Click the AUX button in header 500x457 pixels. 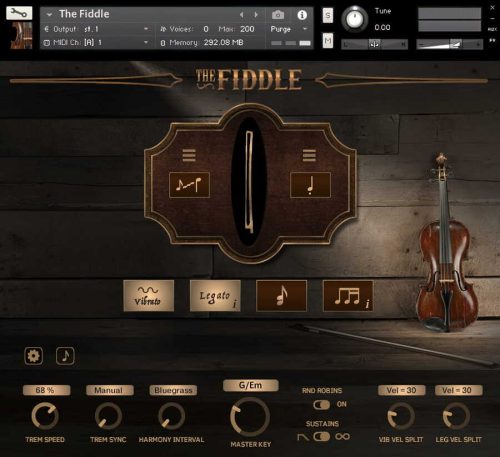point(492,29)
